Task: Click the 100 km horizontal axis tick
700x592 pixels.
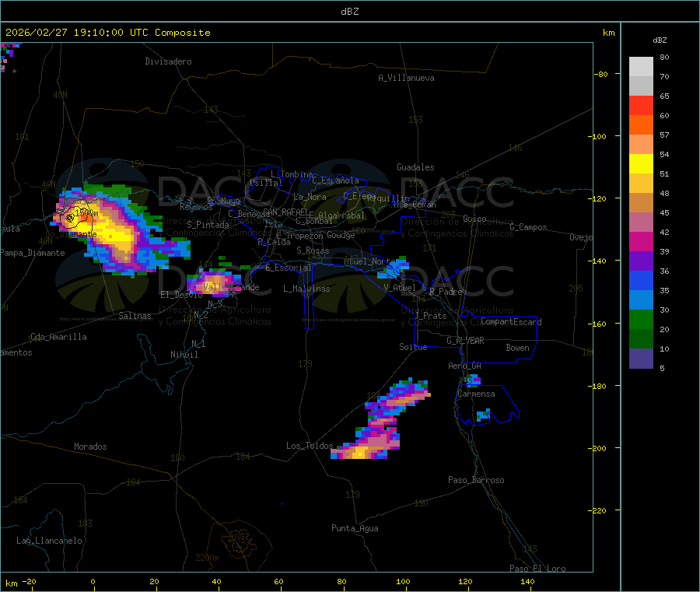Action: 403,581
